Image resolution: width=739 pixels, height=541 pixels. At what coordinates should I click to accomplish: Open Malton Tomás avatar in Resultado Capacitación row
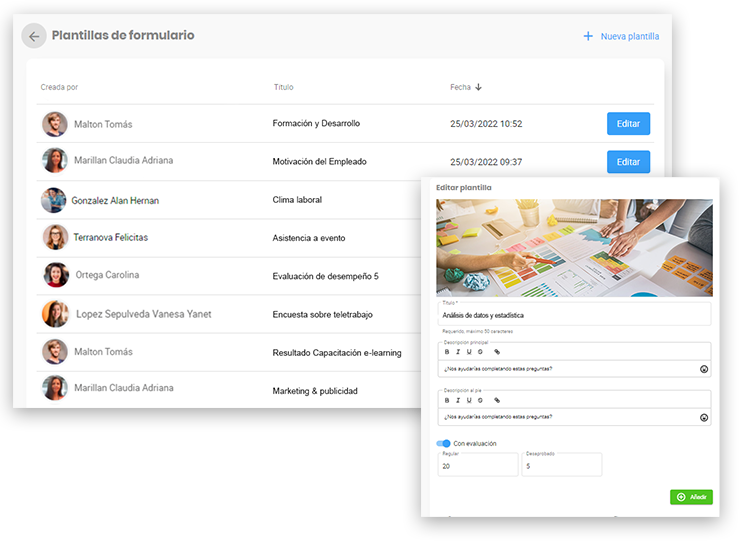tap(55, 352)
